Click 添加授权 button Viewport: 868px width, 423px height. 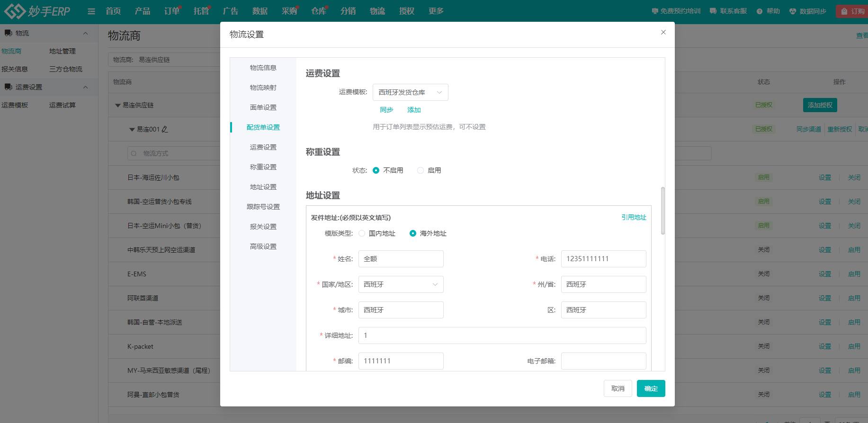click(820, 105)
